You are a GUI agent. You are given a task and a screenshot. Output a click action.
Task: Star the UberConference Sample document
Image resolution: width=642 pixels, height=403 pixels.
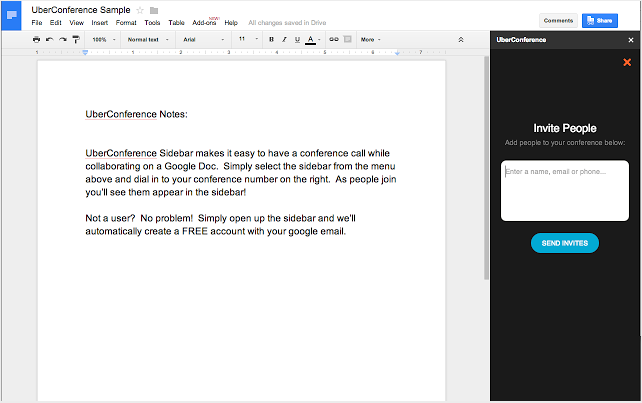tap(140, 10)
